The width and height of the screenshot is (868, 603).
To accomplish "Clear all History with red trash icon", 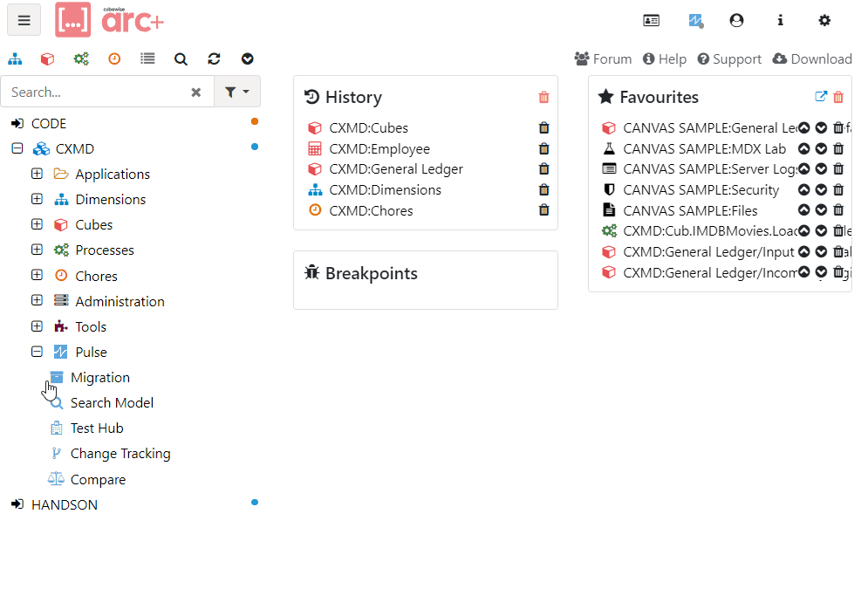I will [x=543, y=98].
